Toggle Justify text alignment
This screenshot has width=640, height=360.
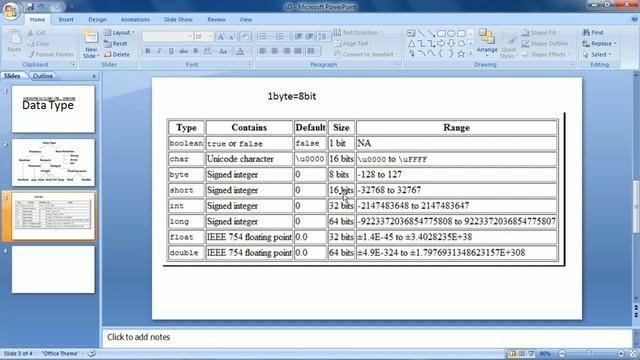[298, 51]
